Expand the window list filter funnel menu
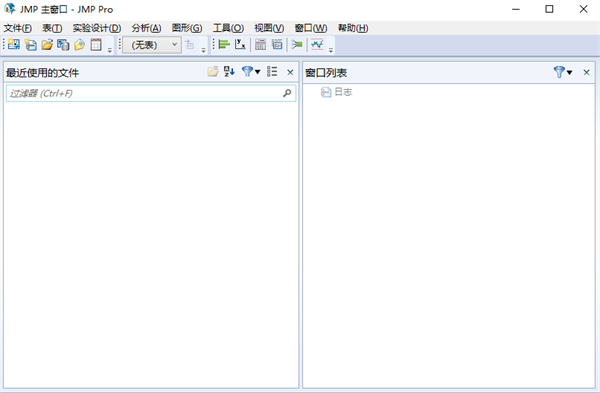The image size is (600, 393). point(563,72)
